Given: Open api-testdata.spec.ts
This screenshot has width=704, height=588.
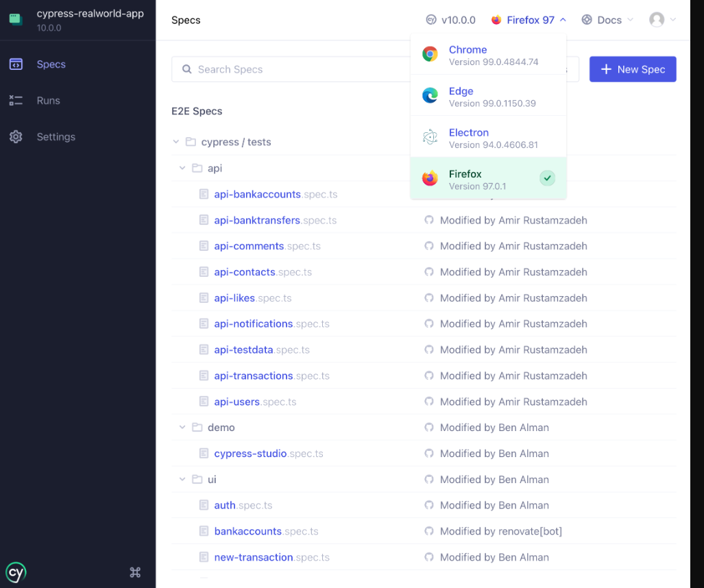Looking at the screenshot, I should tap(262, 350).
